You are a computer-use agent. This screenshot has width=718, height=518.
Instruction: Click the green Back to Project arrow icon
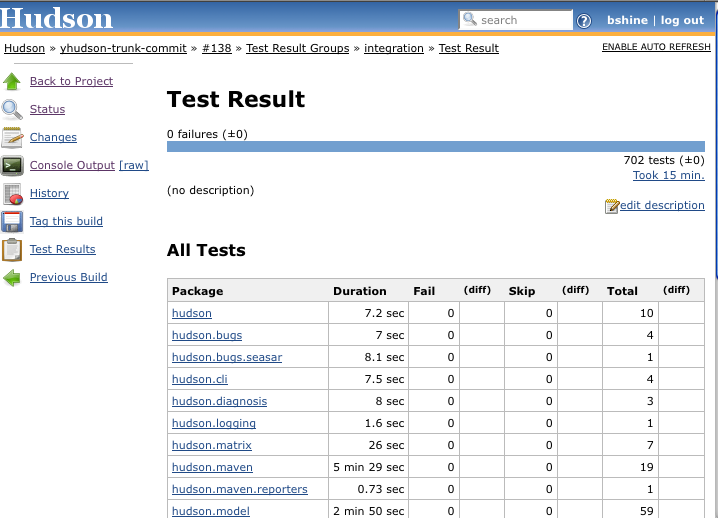pyautogui.click(x=12, y=81)
